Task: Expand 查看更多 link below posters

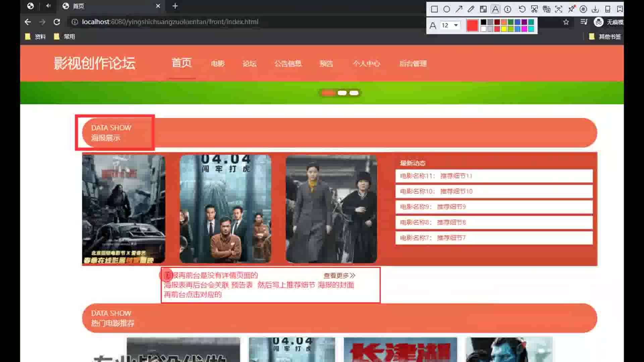Action: tap(339, 276)
